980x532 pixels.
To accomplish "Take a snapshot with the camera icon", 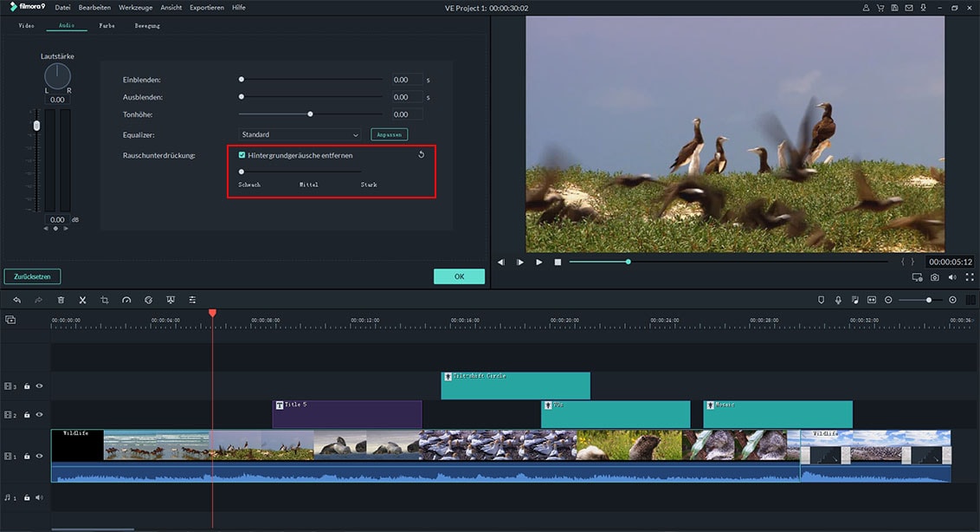I will pyautogui.click(x=934, y=277).
